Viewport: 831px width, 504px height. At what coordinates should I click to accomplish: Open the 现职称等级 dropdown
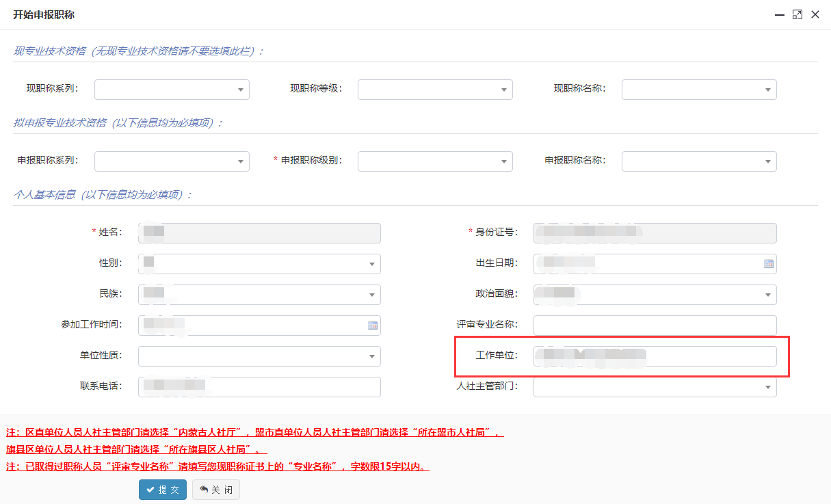[x=435, y=90]
